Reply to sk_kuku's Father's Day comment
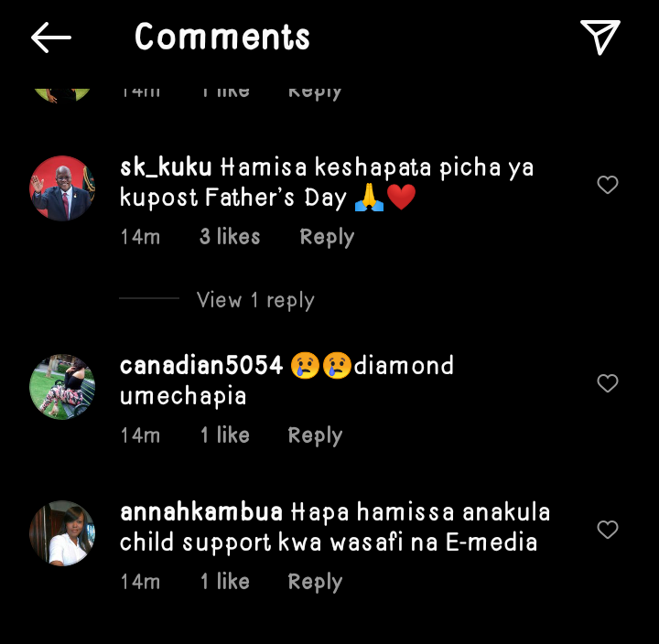659x644 pixels. [327, 237]
